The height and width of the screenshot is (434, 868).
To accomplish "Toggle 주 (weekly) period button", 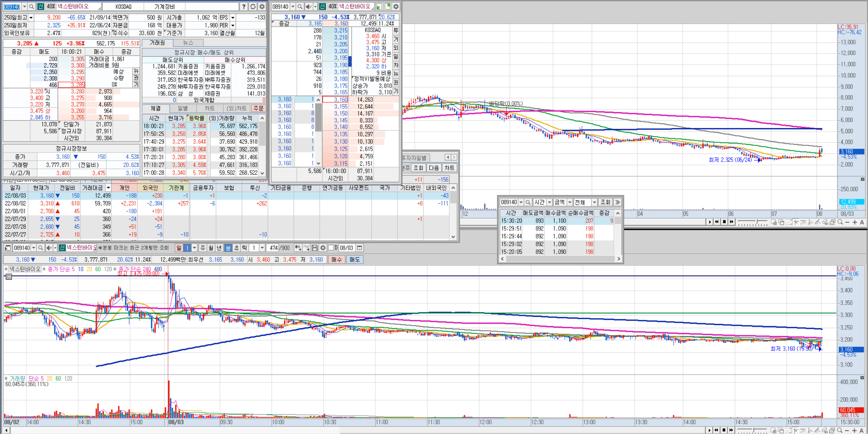I will 203,248.
